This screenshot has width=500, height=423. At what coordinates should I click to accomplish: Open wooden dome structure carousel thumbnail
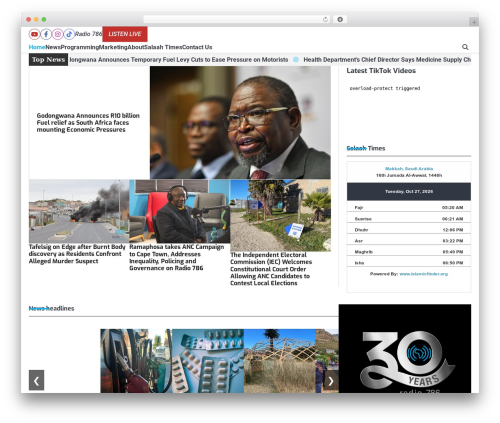point(280,361)
